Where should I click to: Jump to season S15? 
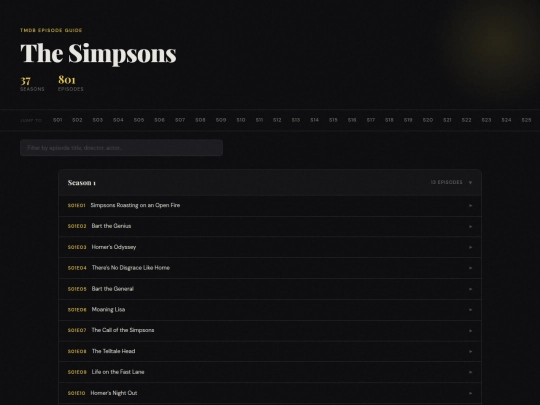[333, 120]
